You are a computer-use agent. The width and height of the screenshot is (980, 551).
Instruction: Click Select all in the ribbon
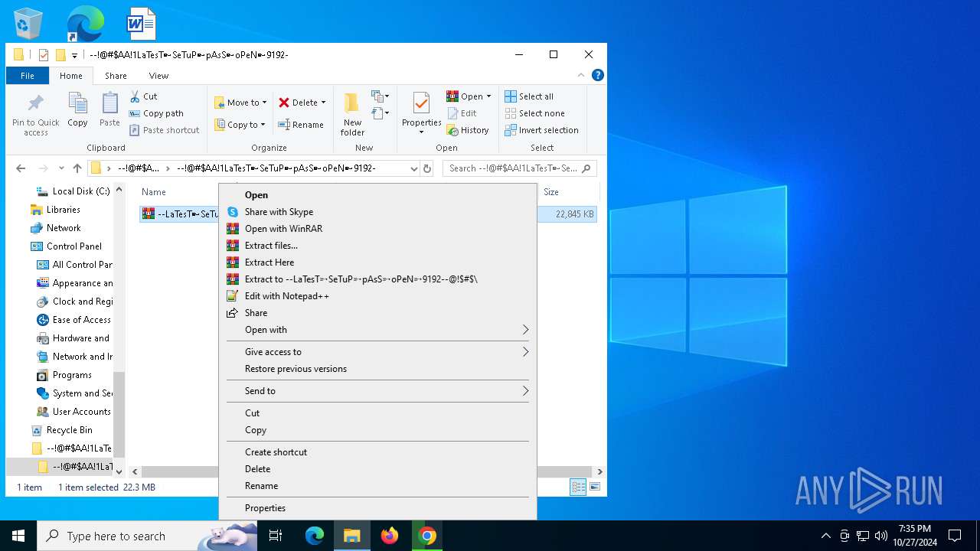click(x=529, y=96)
